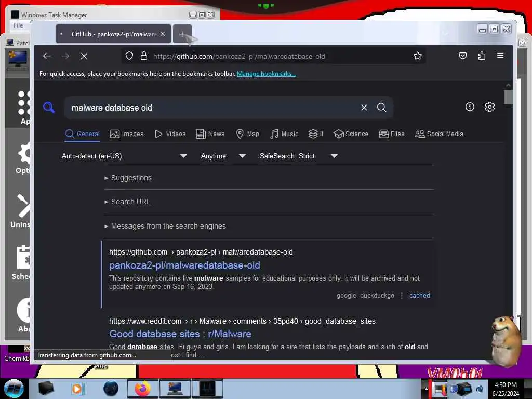Image resolution: width=532 pixels, height=399 pixels.
Task: Open Firefox from the taskbar
Action: (143, 389)
